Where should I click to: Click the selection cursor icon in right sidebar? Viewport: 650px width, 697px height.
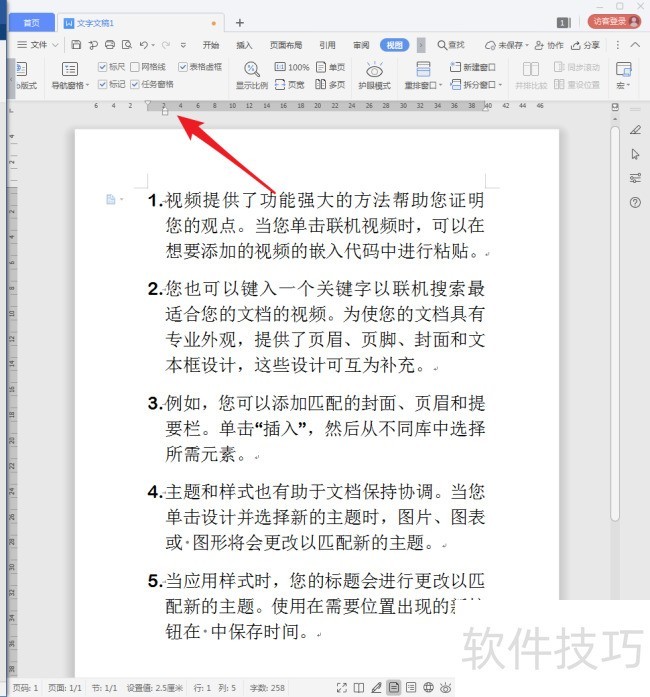[635, 154]
